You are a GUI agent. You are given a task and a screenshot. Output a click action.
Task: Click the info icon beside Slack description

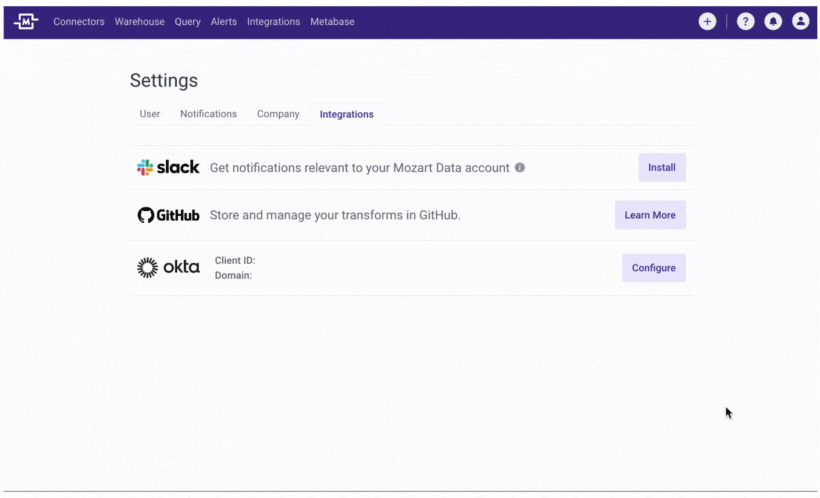519,167
